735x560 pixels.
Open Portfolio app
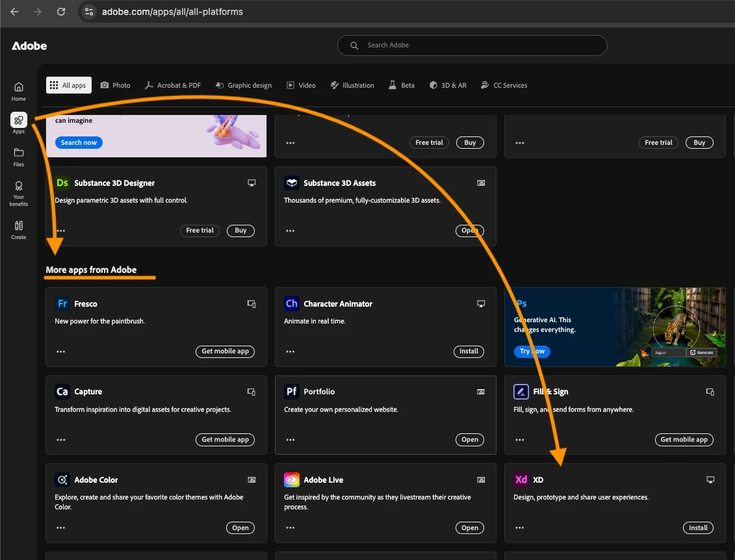coord(470,440)
